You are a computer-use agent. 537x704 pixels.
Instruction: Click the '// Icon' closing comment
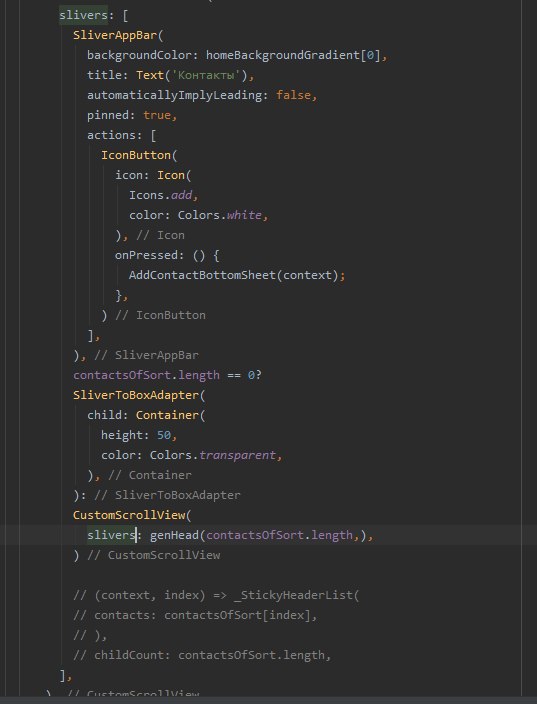pyautogui.click(x=160, y=235)
